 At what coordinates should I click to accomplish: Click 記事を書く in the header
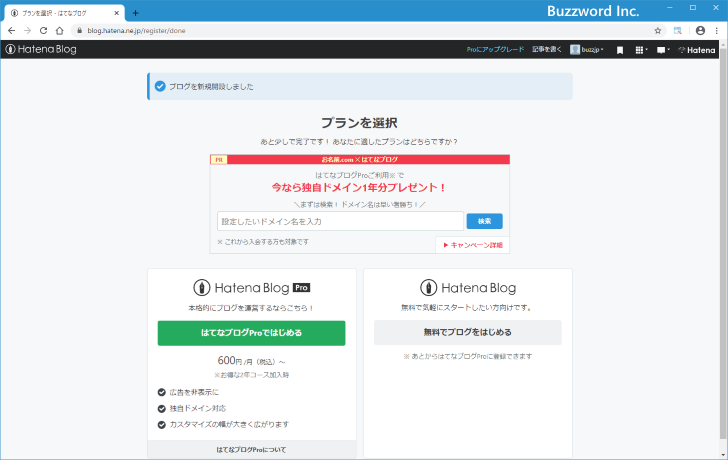[x=546, y=49]
